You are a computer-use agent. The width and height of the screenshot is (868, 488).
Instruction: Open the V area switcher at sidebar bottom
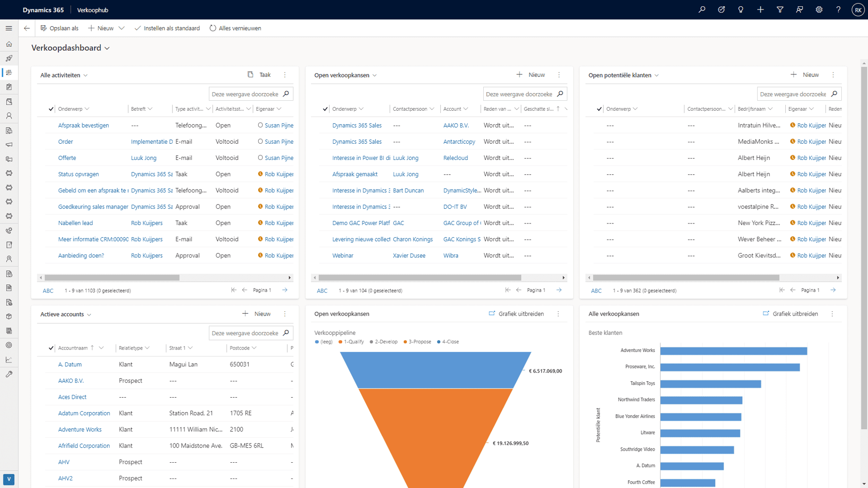(9, 479)
